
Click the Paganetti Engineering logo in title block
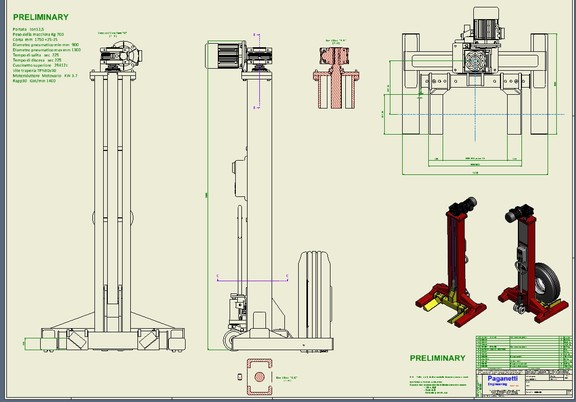(503, 381)
